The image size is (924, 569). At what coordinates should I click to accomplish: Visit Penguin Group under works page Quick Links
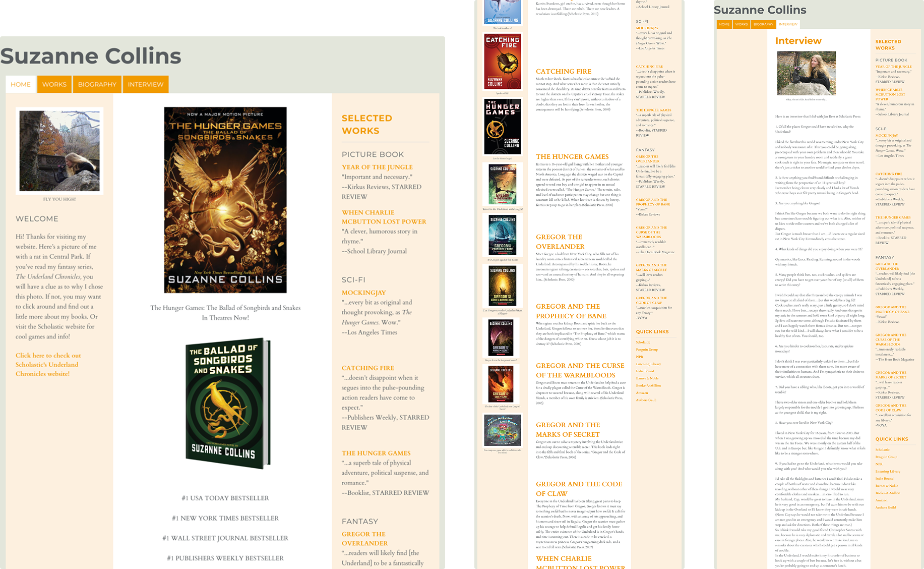[x=647, y=350]
